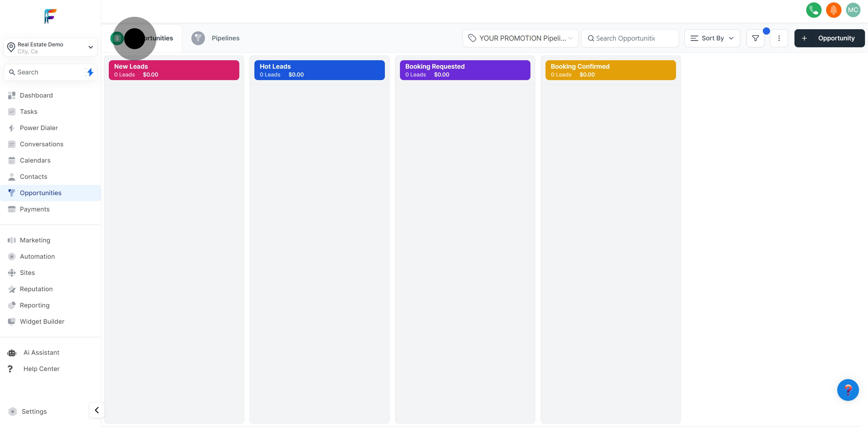Image resolution: width=868 pixels, height=427 pixels.
Task: Click the pink New Leads stage header
Action: tap(174, 70)
